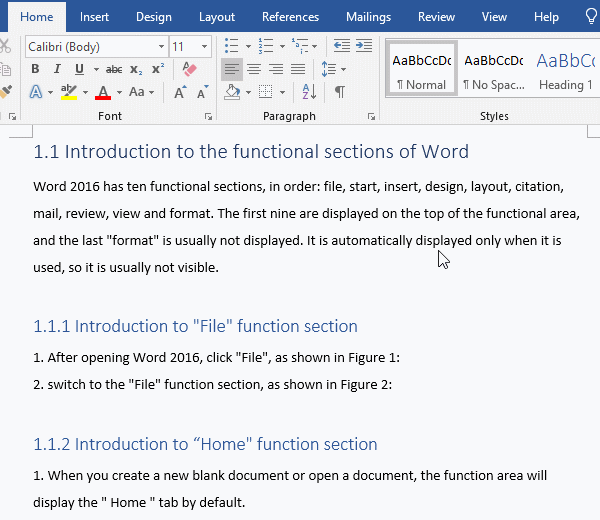Viewport: 600px width, 520px height.
Task: Click the Copy icon
Action: pyautogui.click(x=5, y=70)
